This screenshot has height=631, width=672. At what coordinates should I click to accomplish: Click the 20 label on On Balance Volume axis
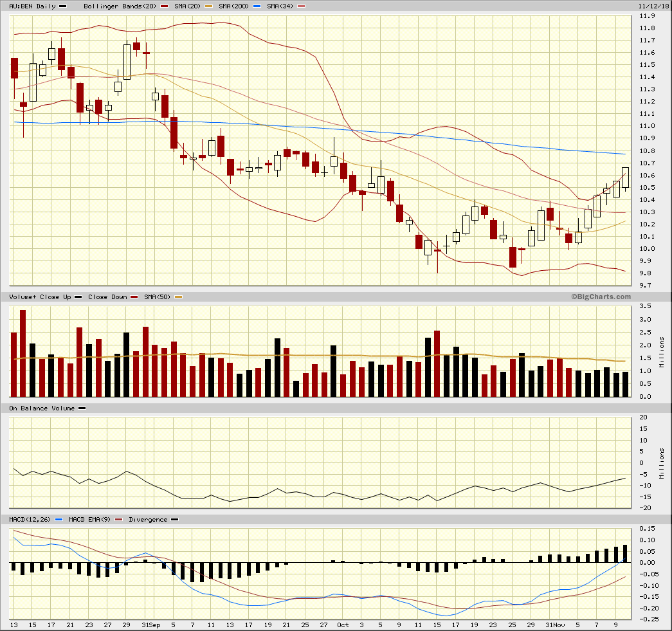click(643, 417)
